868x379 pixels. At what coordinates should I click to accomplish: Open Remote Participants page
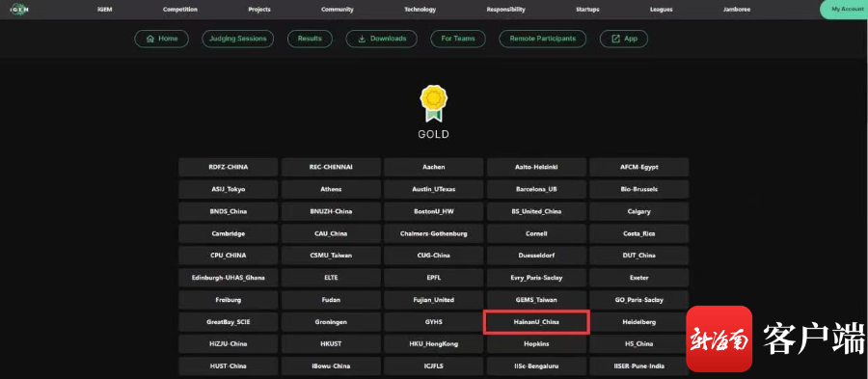tap(542, 39)
